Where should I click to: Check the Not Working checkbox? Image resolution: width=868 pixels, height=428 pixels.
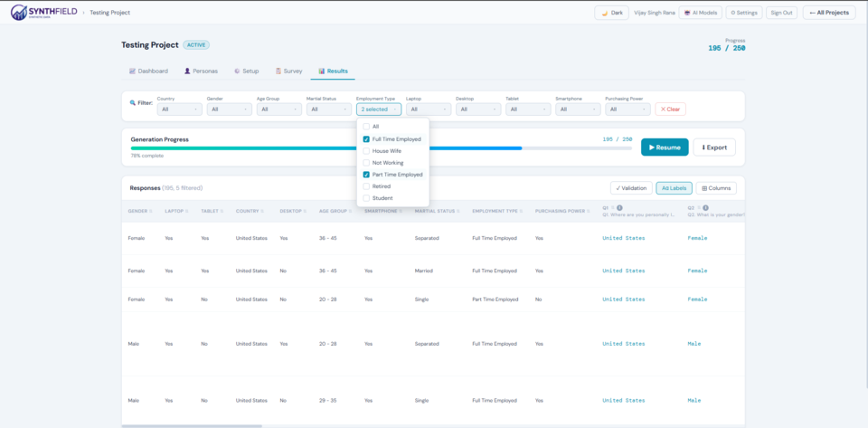coord(366,163)
